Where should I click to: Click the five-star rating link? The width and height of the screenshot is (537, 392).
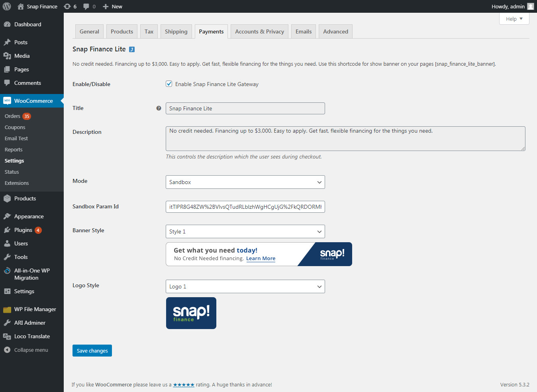184,385
